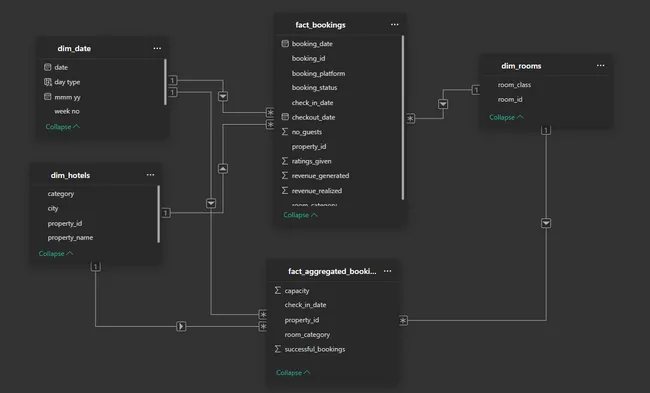Open the fact_bookings table options ellipsis
The height and width of the screenshot is (393, 650).
click(x=394, y=24)
